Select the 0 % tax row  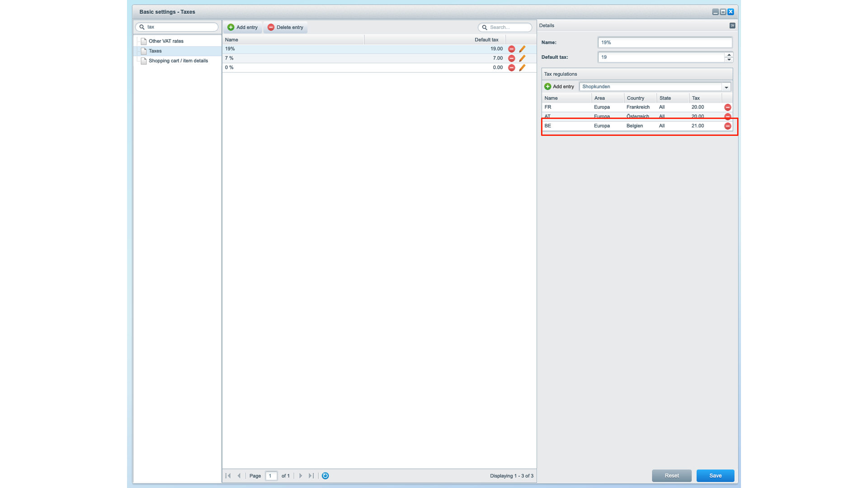[x=379, y=68]
